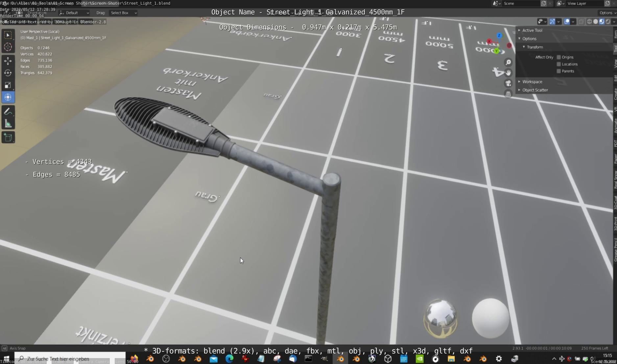This screenshot has width=617, height=364.
Task: Switch to wireframe viewport shading
Action: click(x=589, y=22)
